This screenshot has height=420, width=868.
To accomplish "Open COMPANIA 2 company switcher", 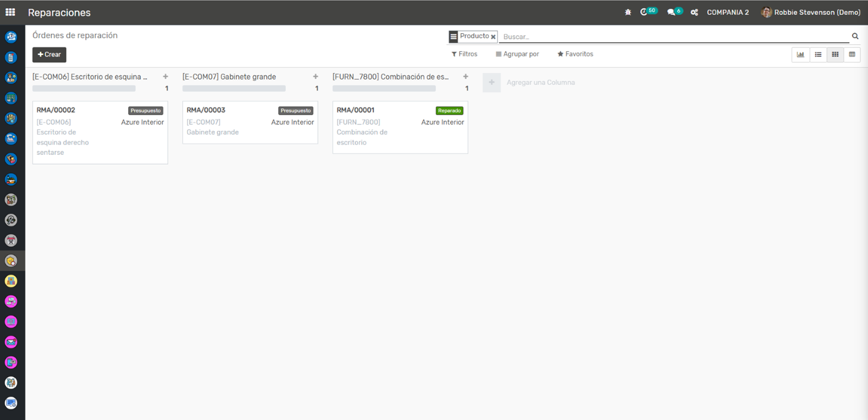I will (x=727, y=13).
